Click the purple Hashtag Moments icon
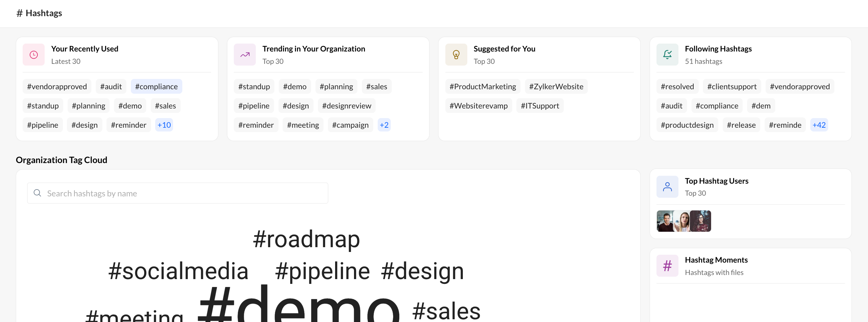 pos(667,266)
